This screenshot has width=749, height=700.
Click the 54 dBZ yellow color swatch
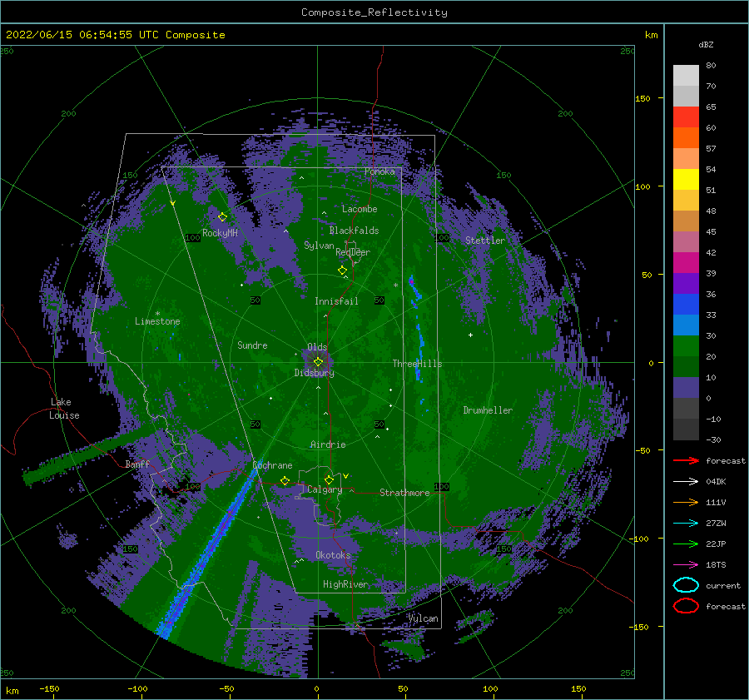pos(686,180)
